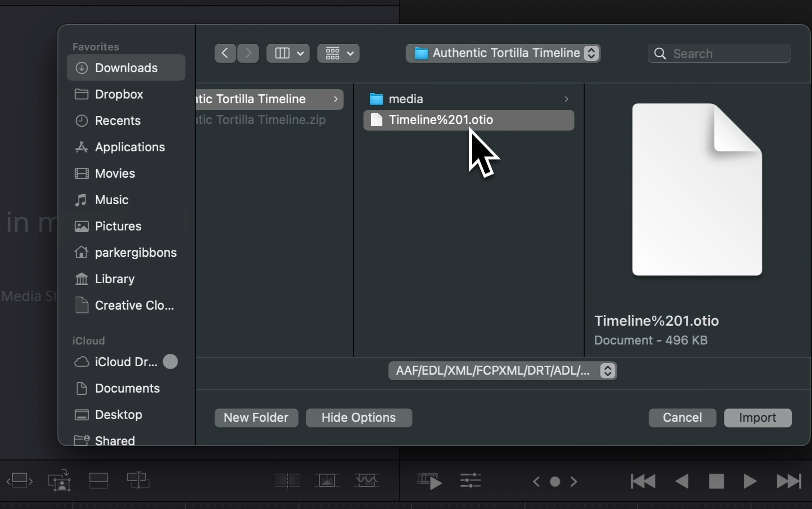The width and height of the screenshot is (812, 509).
Task: Click the dimmed split-clip icon in bottom toolbar
Action: (287, 481)
